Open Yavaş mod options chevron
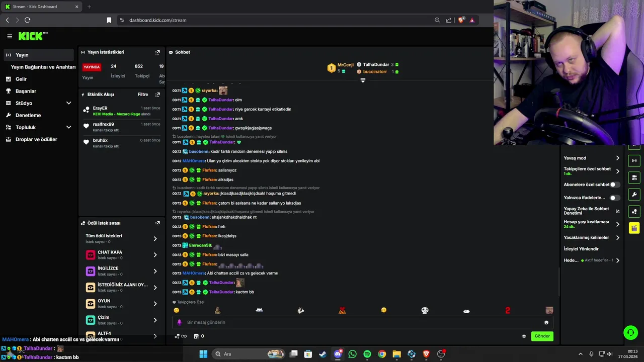The width and height of the screenshot is (644, 362). 618,158
